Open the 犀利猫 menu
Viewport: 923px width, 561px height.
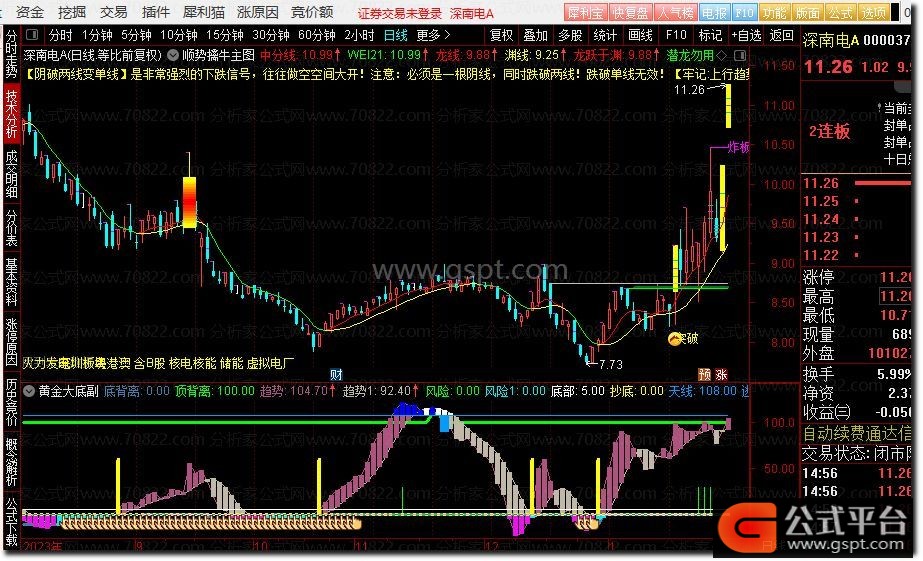coord(204,12)
